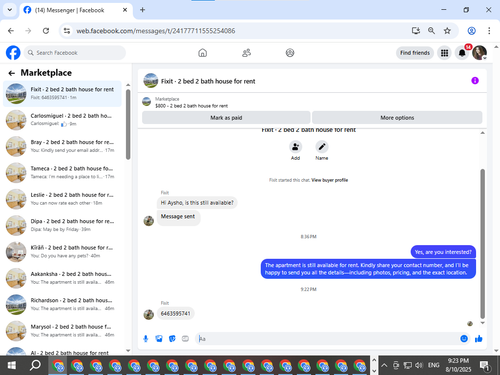Close the Messenger tab

click(x=125, y=10)
